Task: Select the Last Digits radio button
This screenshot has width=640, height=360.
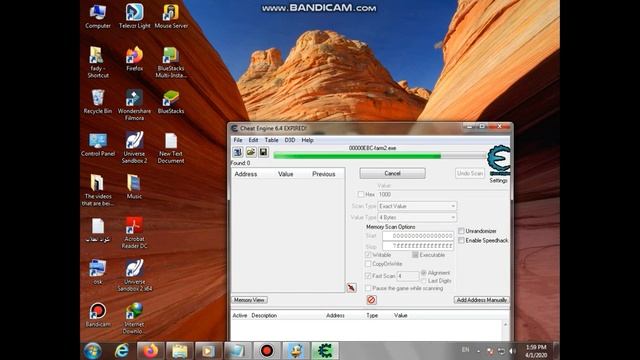Action: [424, 281]
